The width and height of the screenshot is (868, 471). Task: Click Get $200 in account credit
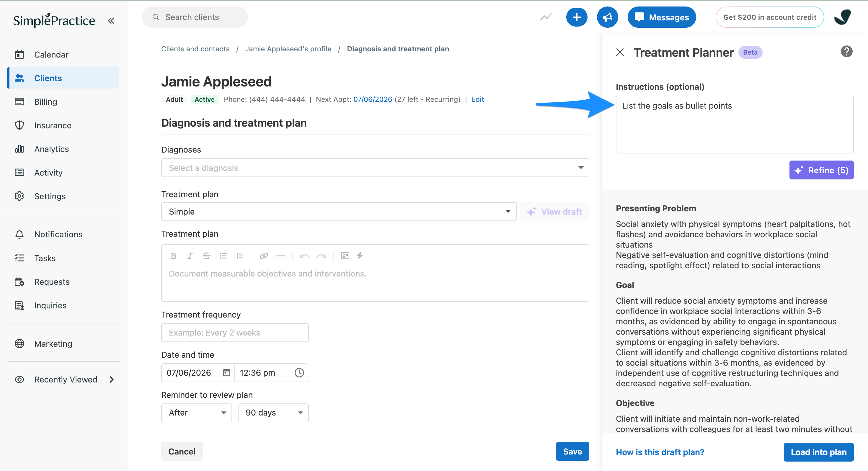[x=770, y=17]
